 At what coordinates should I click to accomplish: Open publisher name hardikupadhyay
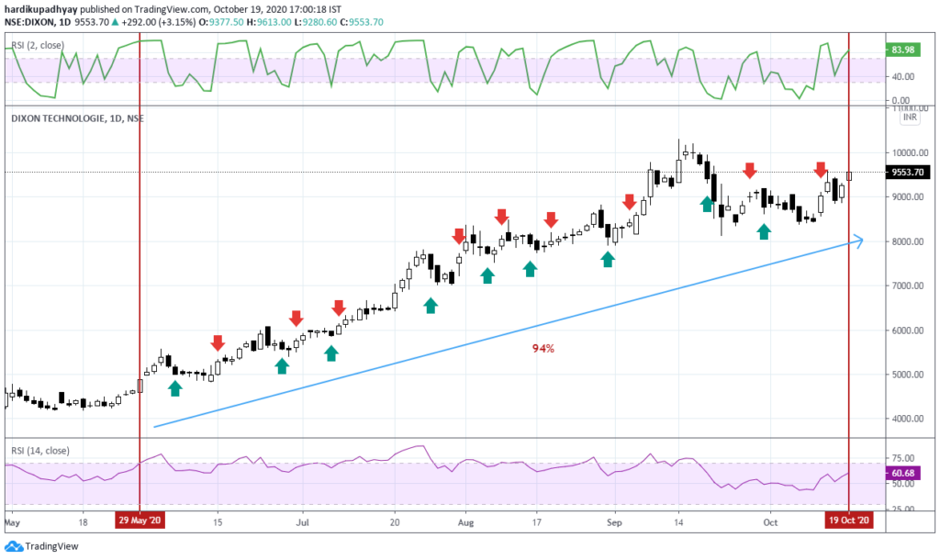tap(40, 9)
